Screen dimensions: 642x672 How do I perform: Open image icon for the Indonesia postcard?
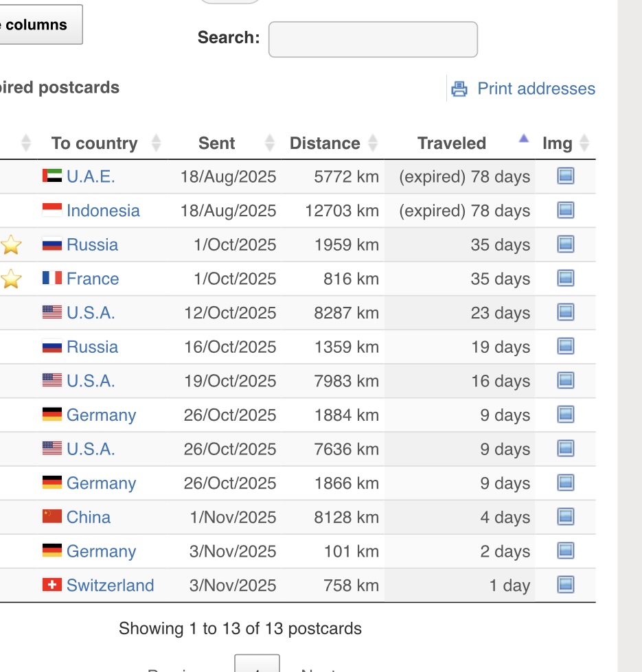[x=565, y=211]
